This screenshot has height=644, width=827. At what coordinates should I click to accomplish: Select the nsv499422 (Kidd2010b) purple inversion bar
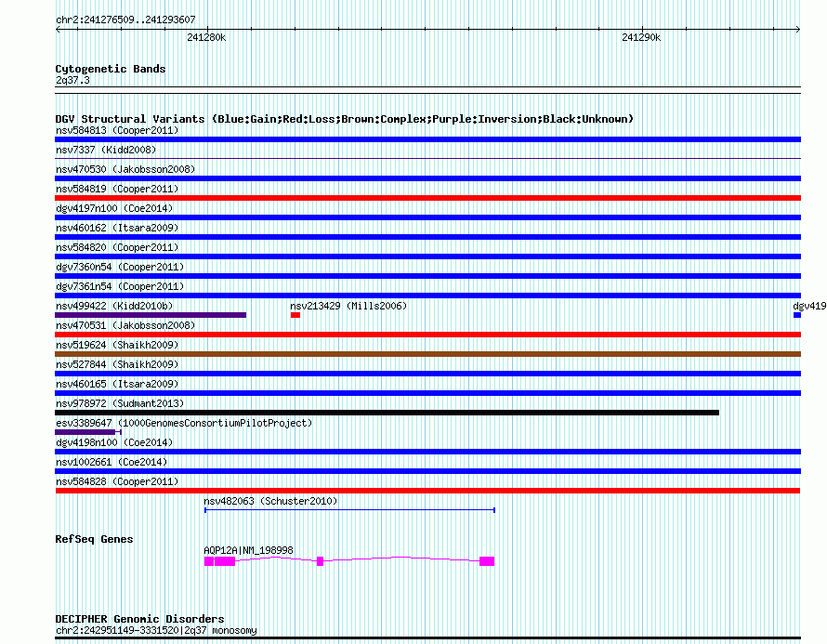click(x=151, y=315)
